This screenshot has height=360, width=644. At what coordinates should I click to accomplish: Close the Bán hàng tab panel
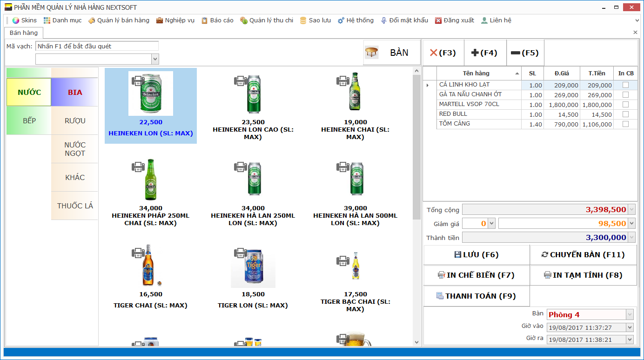pos(635,33)
